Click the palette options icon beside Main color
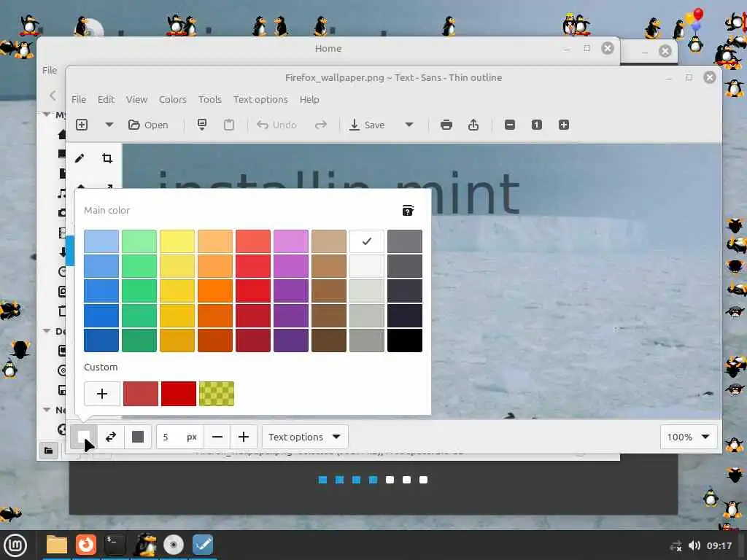The width and height of the screenshot is (747, 560). point(408,211)
